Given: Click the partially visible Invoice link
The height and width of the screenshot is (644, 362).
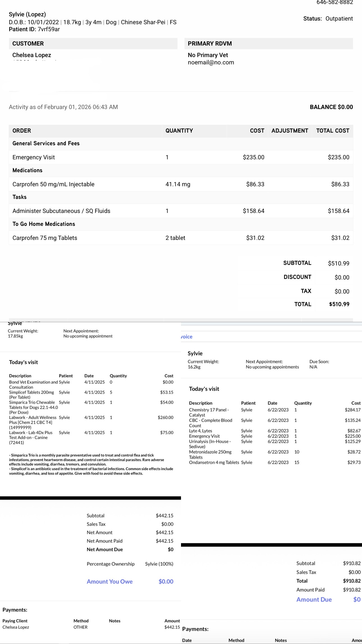Looking at the screenshot, I should pos(187,337).
